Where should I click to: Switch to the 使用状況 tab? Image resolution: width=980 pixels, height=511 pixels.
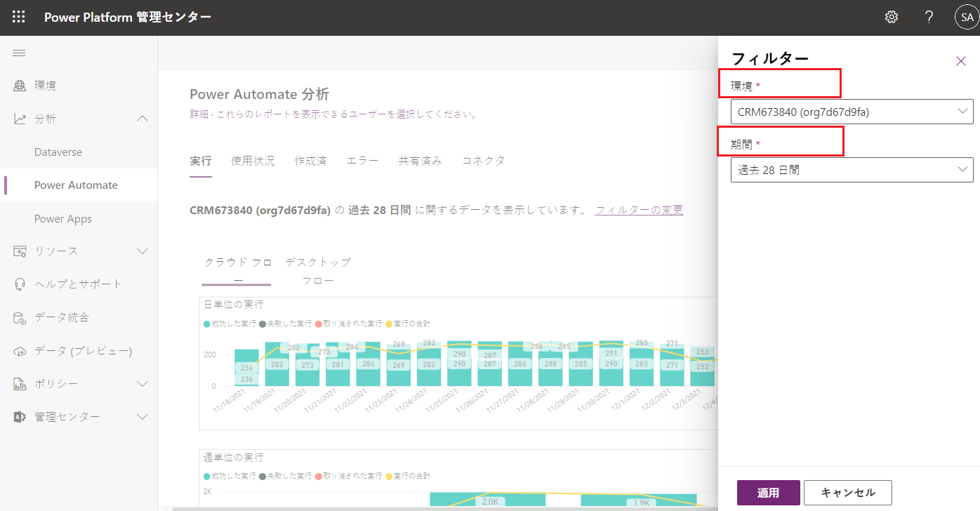click(x=253, y=161)
